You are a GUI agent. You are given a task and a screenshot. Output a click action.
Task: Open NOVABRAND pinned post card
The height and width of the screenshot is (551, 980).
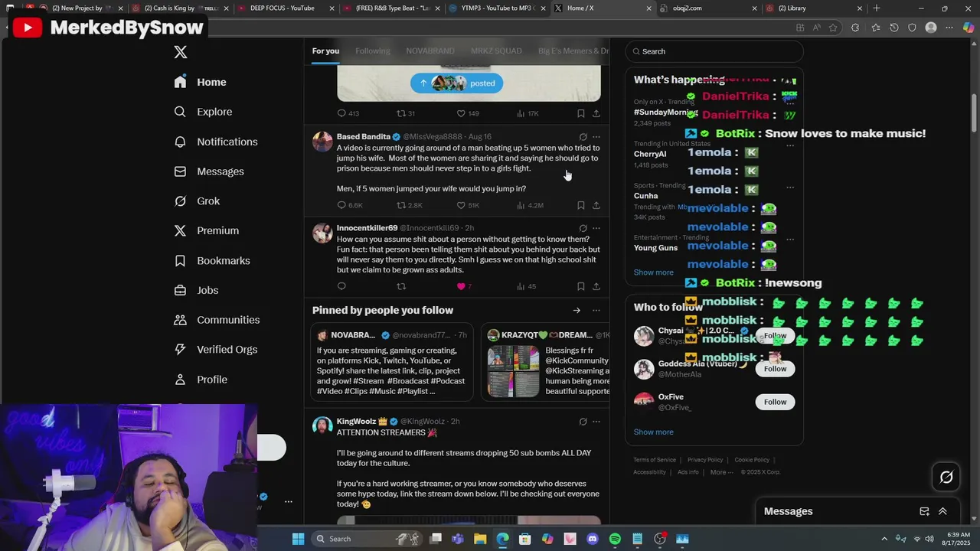point(392,363)
